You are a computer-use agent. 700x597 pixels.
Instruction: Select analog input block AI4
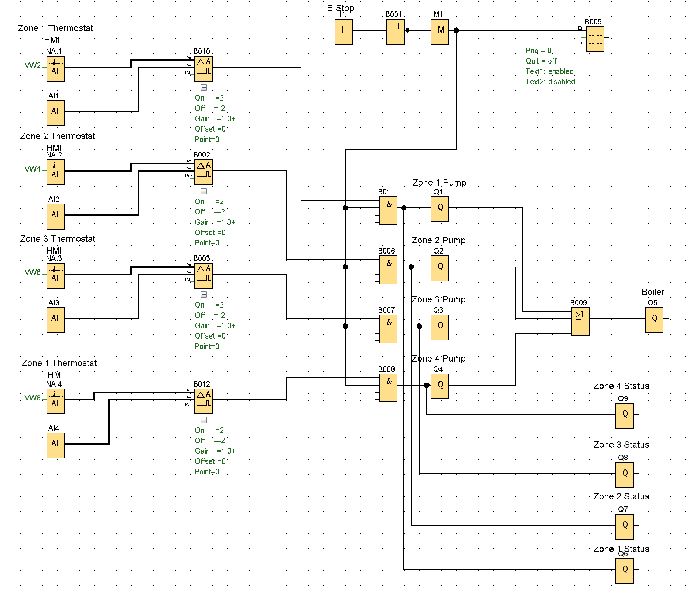[x=55, y=445]
